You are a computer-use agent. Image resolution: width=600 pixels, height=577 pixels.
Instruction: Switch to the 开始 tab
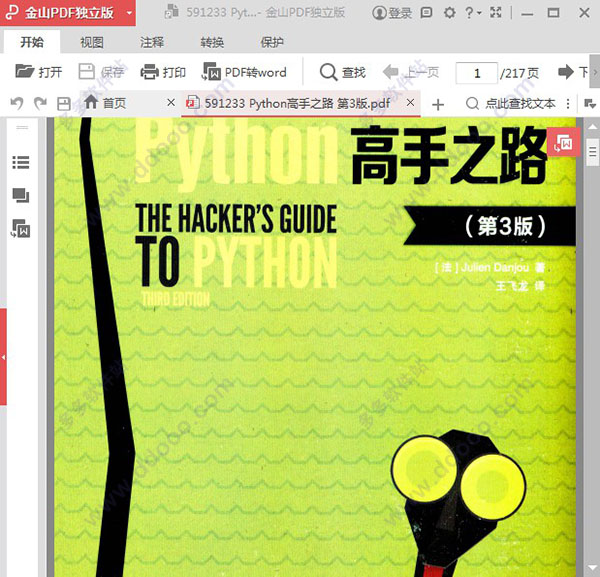pyautogui.click(x=32, y=42)
